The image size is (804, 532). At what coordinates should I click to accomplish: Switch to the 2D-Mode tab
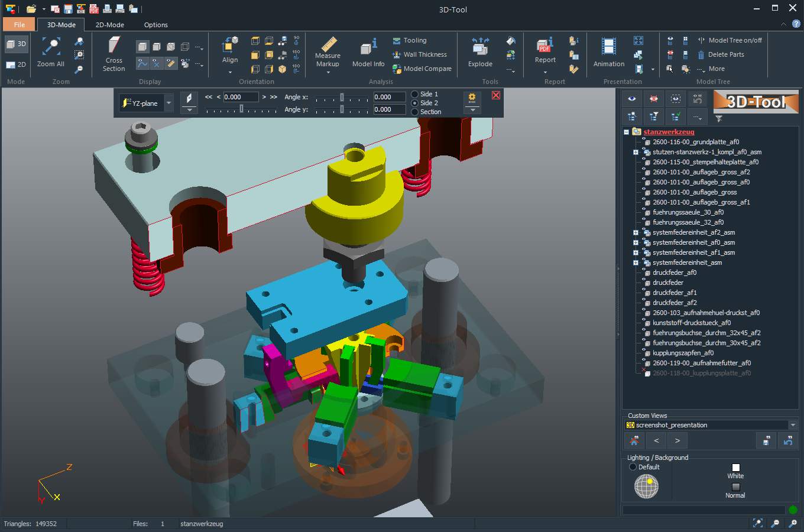click(109, 25)
